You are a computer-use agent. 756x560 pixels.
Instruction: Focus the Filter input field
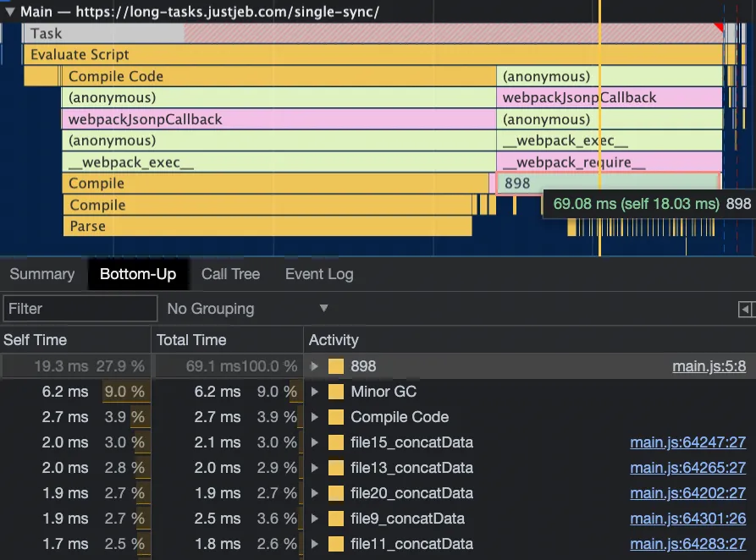point(80,309)
